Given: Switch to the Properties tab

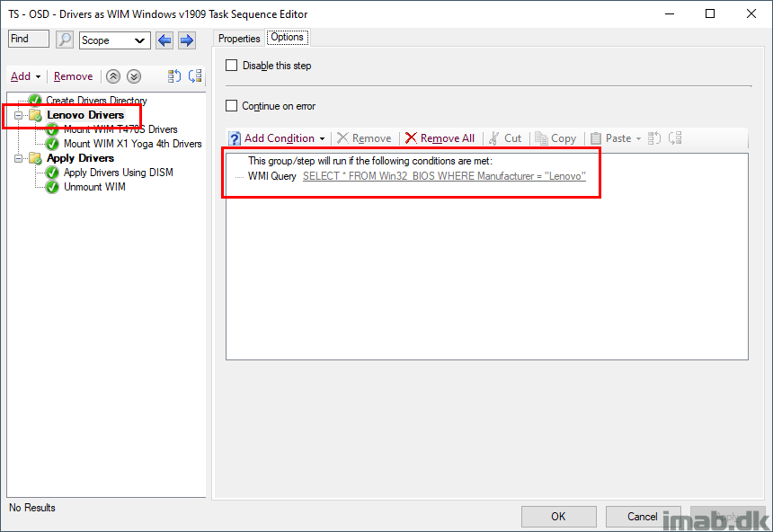Looking at the screenshot, I should coord(239,39).
